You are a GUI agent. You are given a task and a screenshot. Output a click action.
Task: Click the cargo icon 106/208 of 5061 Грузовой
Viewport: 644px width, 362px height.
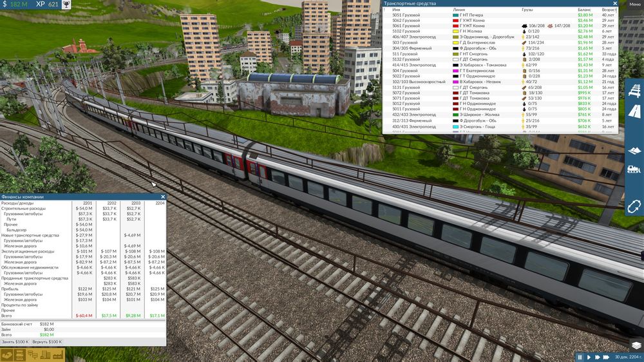(x=524, y=26)
